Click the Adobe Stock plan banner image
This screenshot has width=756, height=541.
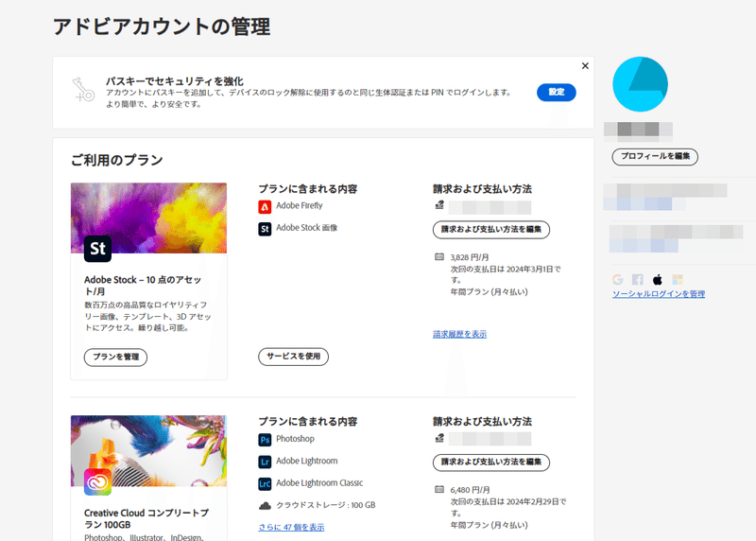(x=148, y=218)
